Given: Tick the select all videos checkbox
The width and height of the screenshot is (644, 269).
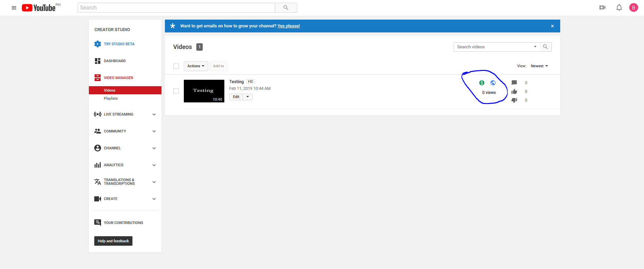Looking at the screenshot, I should click(x=176, y=66).
